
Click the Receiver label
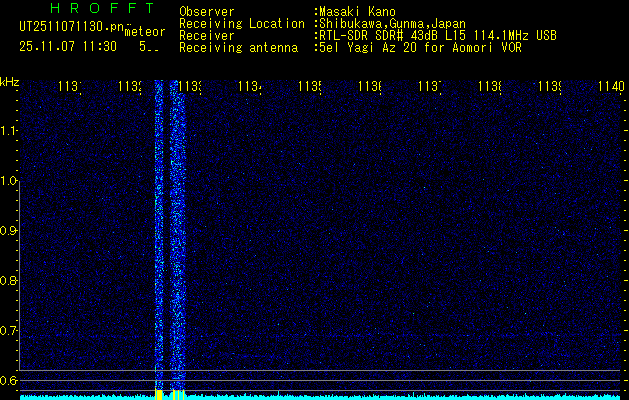coord(207,36)
